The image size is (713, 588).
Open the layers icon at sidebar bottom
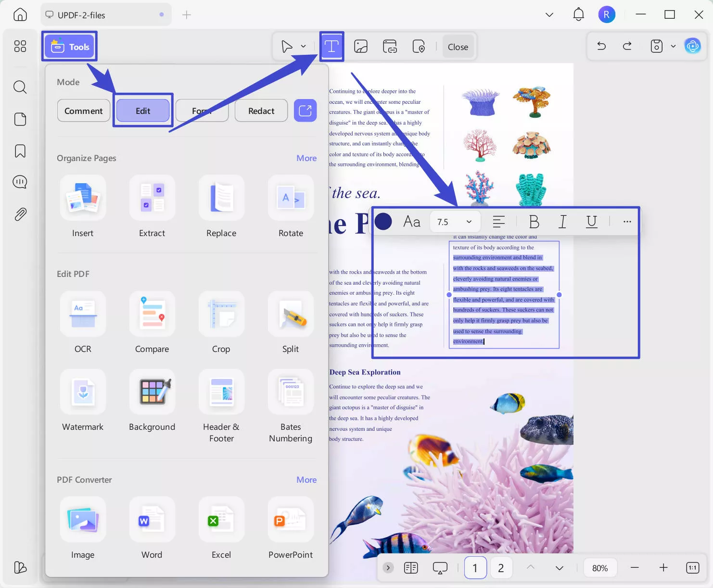(x=20, y=567)
